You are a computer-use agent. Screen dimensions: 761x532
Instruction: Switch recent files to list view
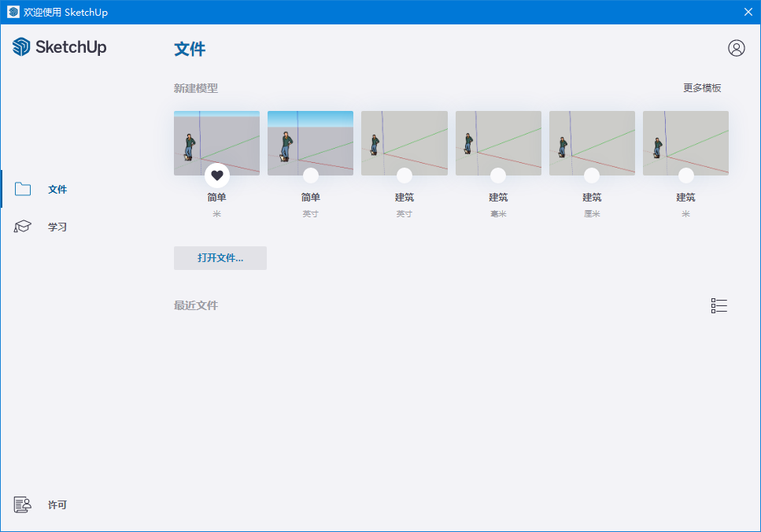(719, 305)
